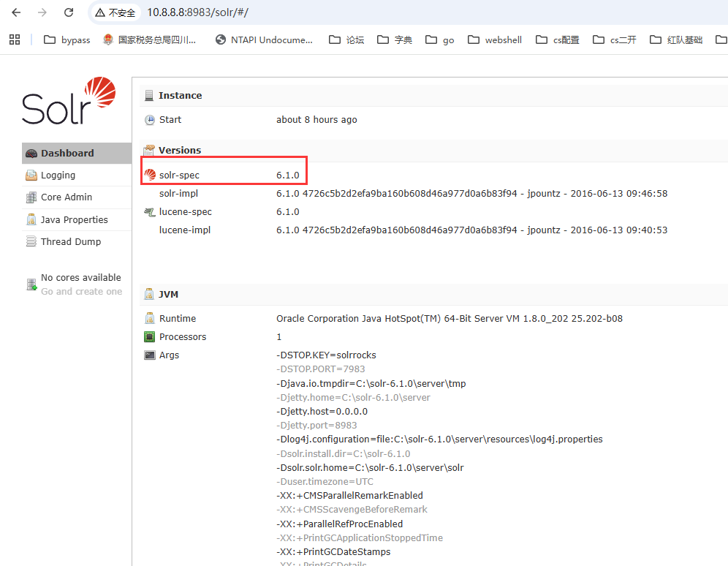
Task: Click the -Djetty.port=8983 argument
Action: pyautogui.click(x=316, y=426)
